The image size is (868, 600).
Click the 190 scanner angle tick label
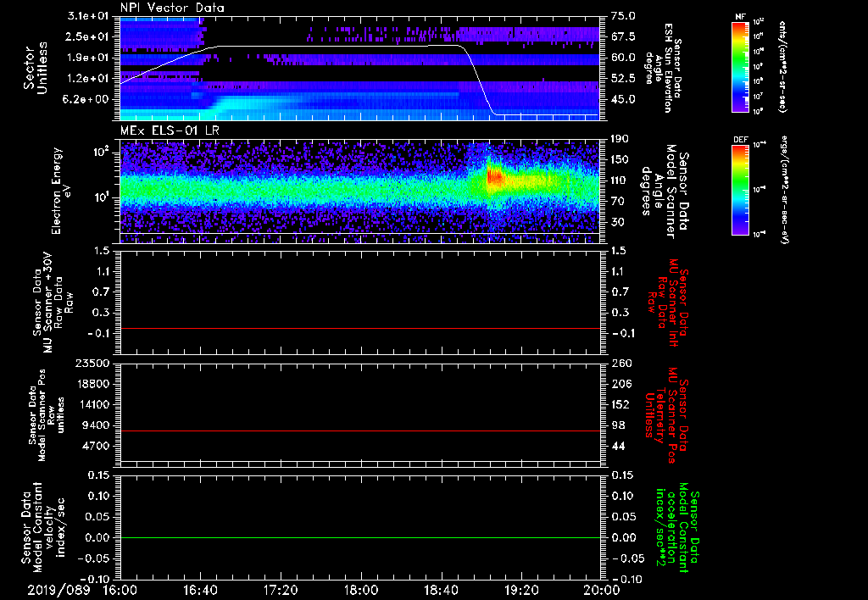tap(620, 139)
